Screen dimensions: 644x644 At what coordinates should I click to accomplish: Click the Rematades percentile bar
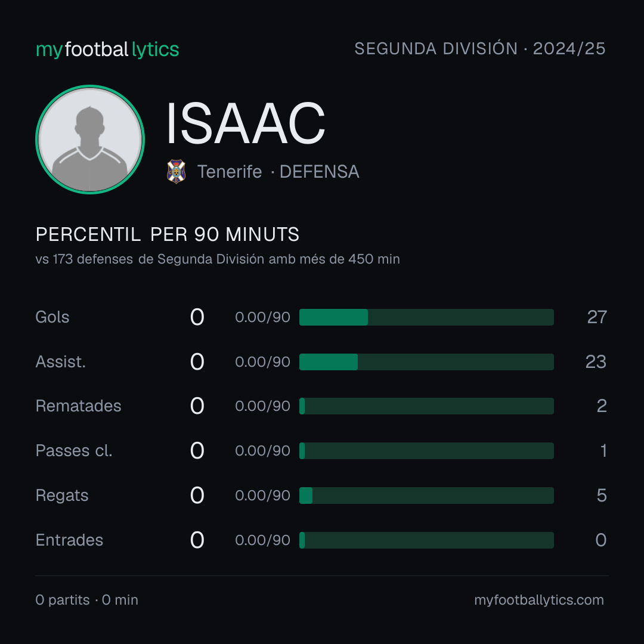426,406
